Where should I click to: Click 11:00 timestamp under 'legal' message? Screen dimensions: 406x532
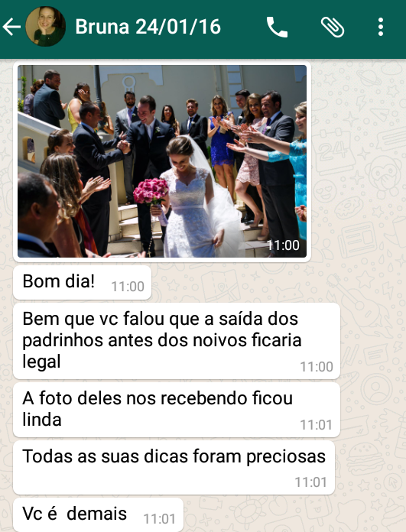tap(317, 366)
